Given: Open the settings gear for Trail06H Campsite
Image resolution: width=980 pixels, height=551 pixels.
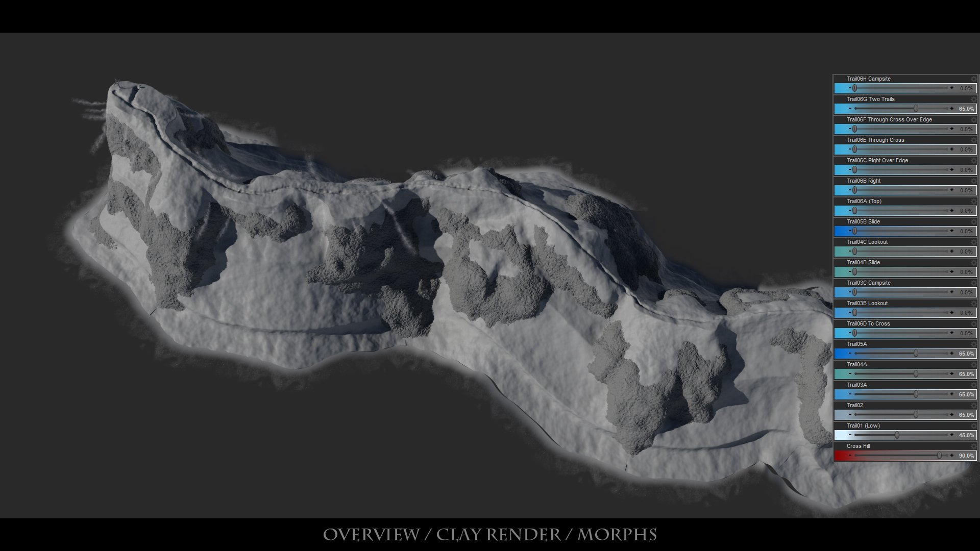Looking at the screenshot, I should (x=974, y=79).
